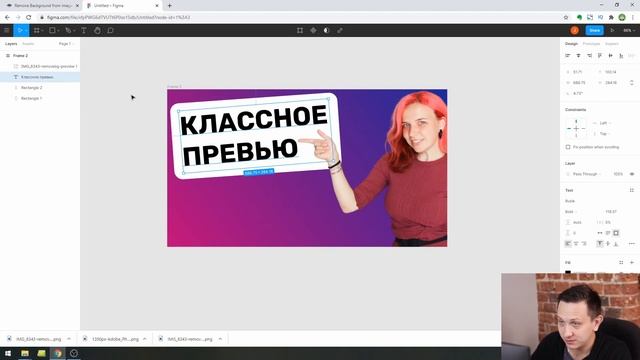
Task: Click the Create component icon
Action: [313, 31]
